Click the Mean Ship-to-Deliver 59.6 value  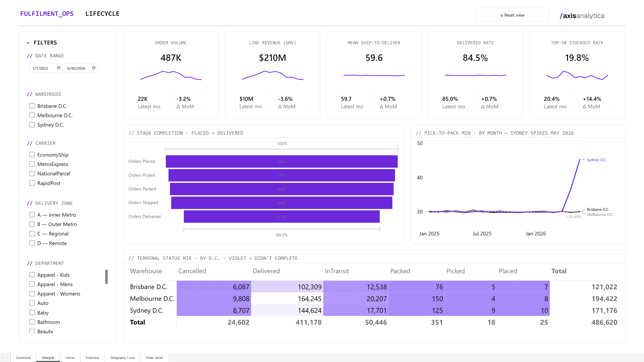click(x=374, y=58)
